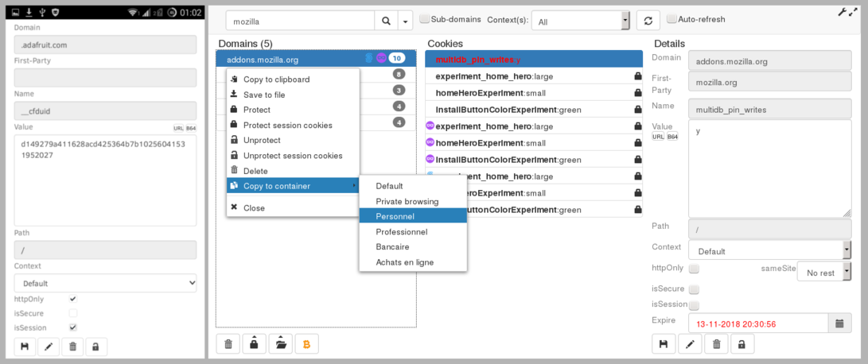Click the orange Bitcoin donate button
Image resolution: width=868 pixels, height=364 pixels.
coord(306,344)
